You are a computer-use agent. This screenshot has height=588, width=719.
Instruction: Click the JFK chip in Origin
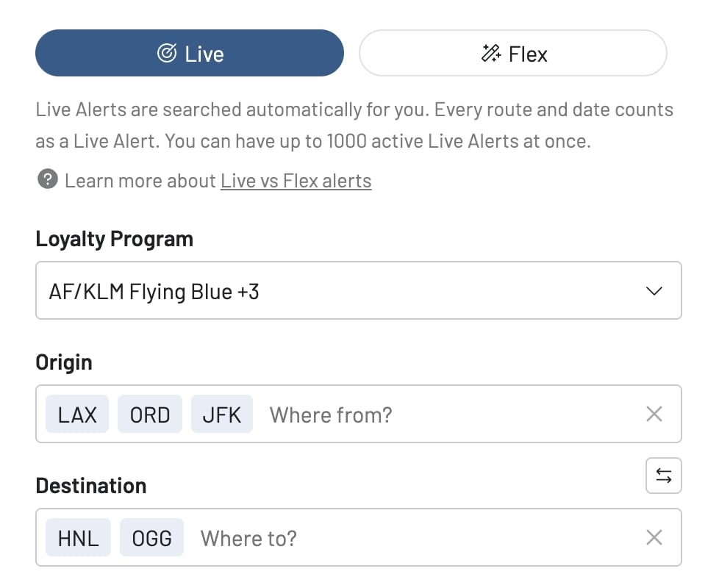221,414
